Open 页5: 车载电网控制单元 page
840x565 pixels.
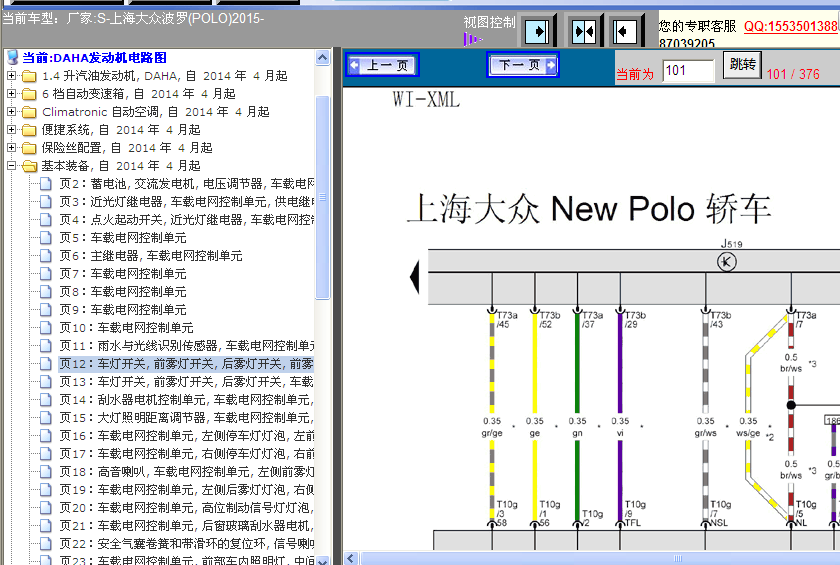(123, 238)
